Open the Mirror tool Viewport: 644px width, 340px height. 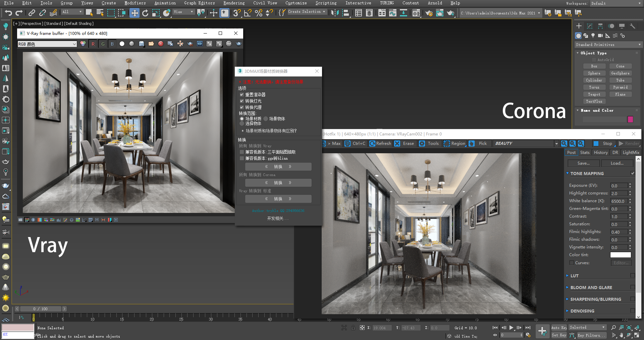point(335,13)
